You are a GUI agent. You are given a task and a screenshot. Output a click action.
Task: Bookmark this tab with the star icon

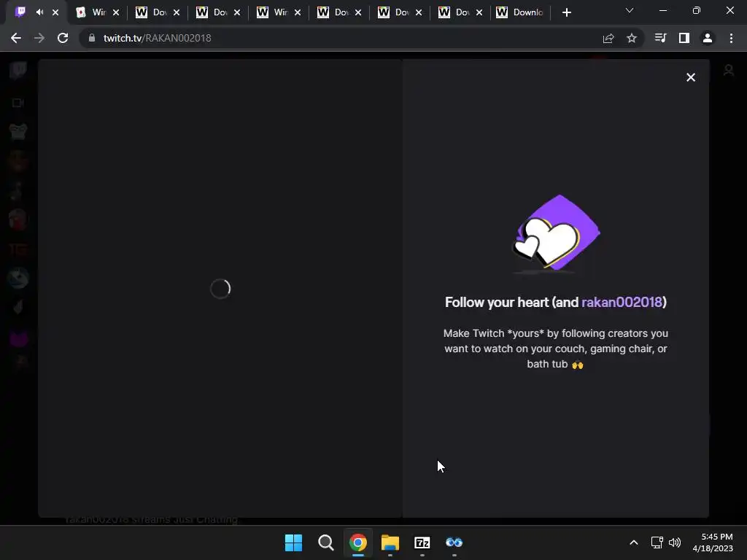631,38
